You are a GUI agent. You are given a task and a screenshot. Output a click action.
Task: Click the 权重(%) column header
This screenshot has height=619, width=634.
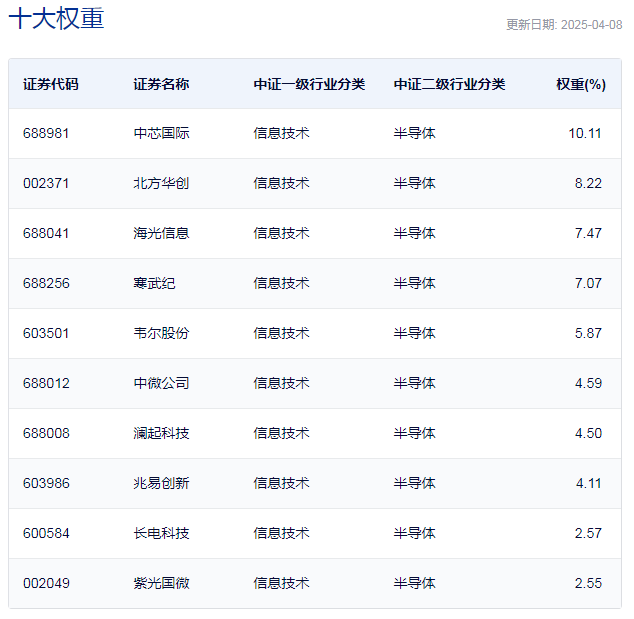point(580,84)
